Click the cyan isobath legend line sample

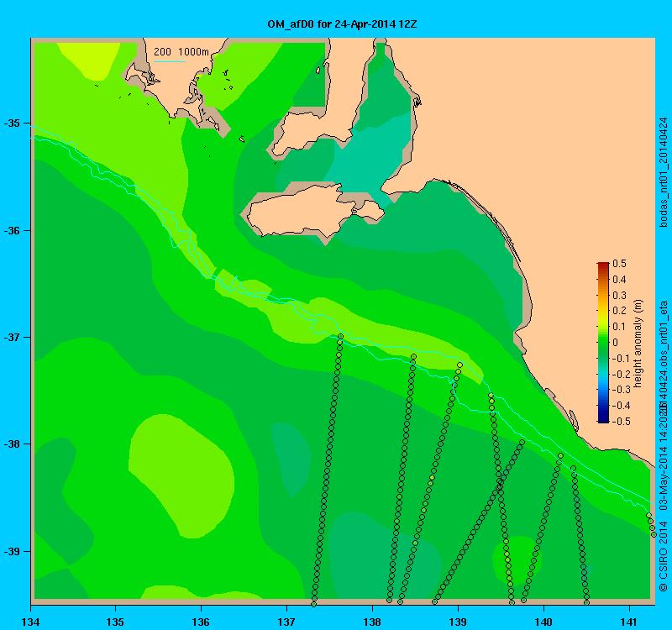[x=170, y=61]
